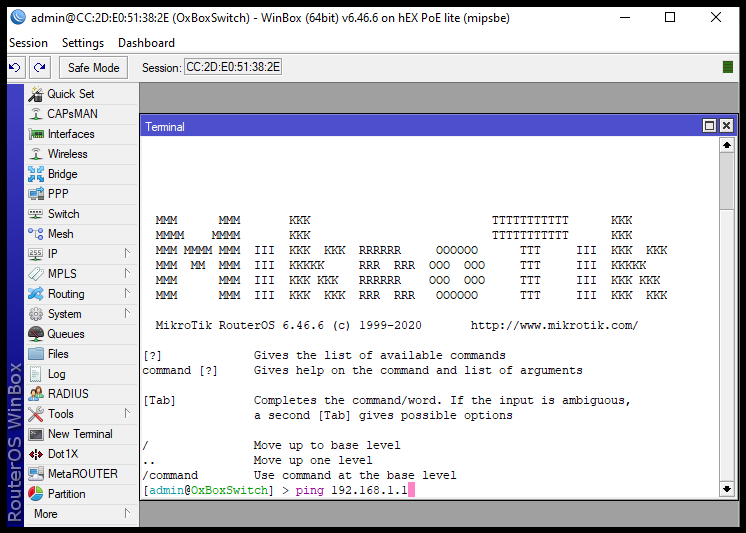
Task: Open the Files folder icon
Action: point(36,354)
